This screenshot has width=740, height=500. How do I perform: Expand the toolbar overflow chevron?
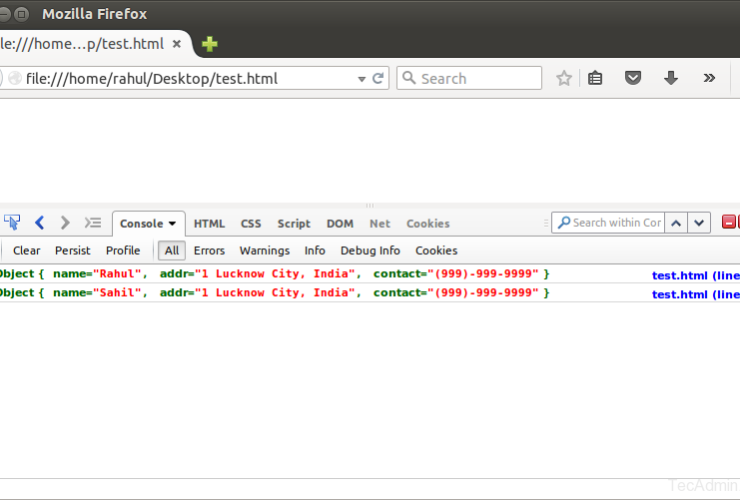coord(709,78)
